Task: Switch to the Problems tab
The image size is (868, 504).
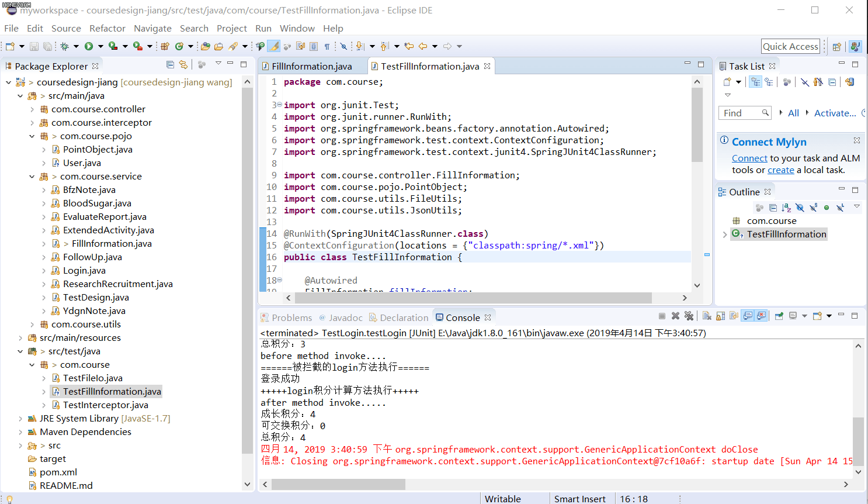Action: coord(287,317)
